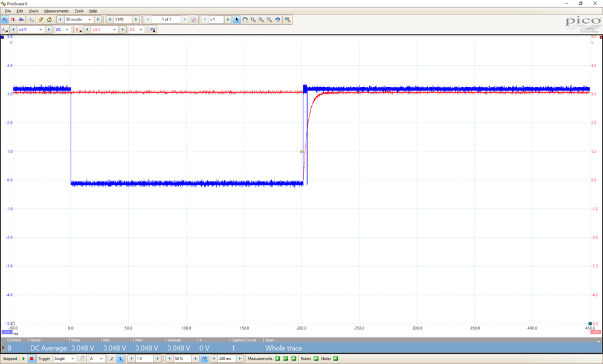
Task: Open the advanced trigger settings icon
Action: 82,359
